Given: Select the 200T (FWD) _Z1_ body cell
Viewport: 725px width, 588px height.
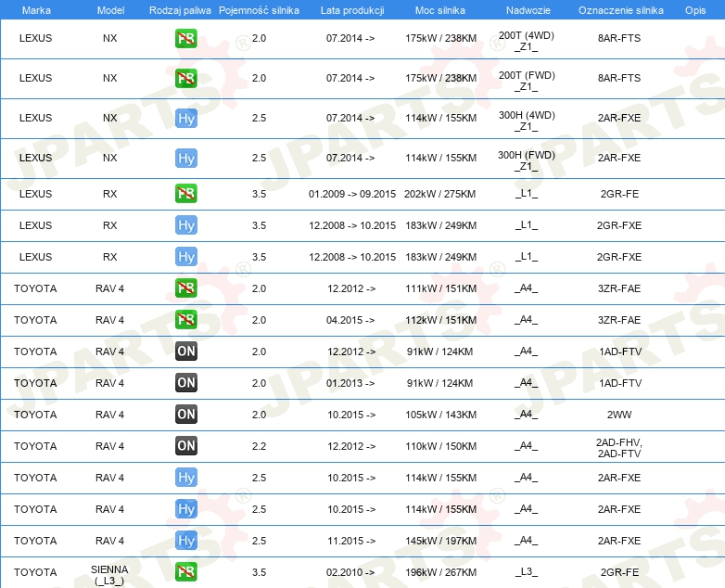Looking at the screenshot, I should coord(526,81).
